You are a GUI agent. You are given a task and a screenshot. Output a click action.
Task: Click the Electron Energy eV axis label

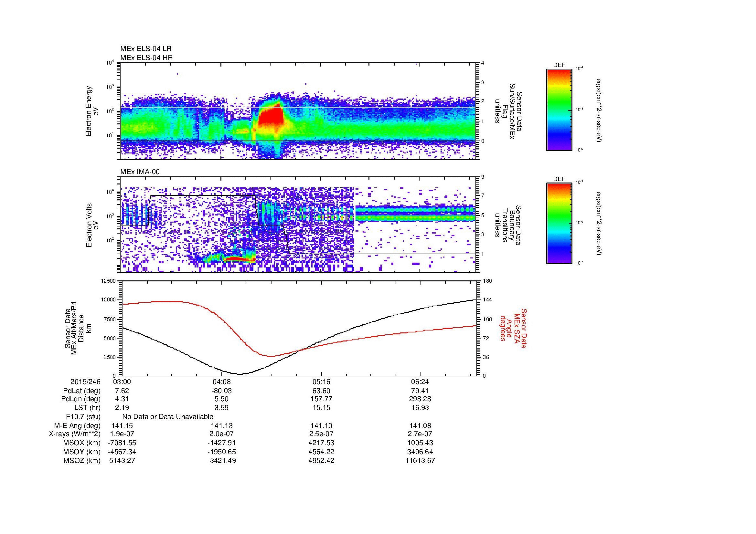coord(92,111)
